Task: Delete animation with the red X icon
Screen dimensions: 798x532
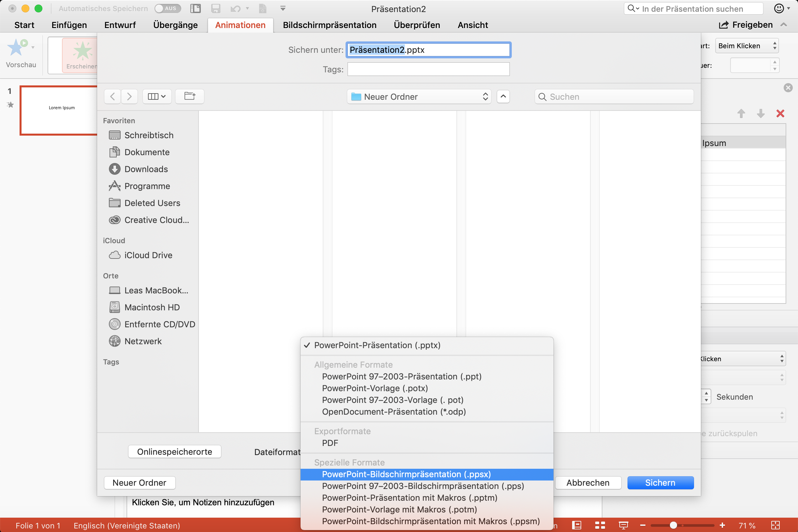Action: 780,113
